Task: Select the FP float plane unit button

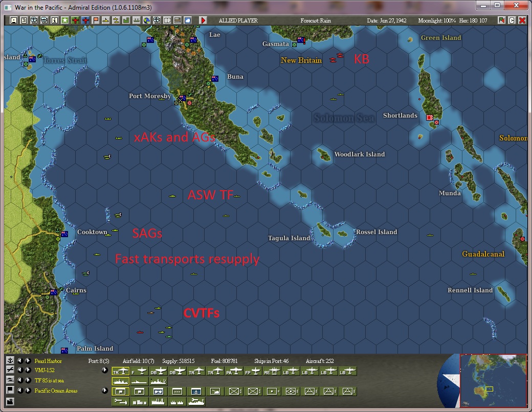Action: (253, 372)
